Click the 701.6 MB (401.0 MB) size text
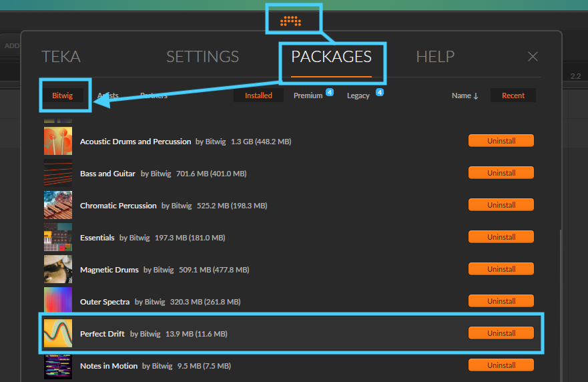This screenshot has width=588, height=382. [211, 174]
